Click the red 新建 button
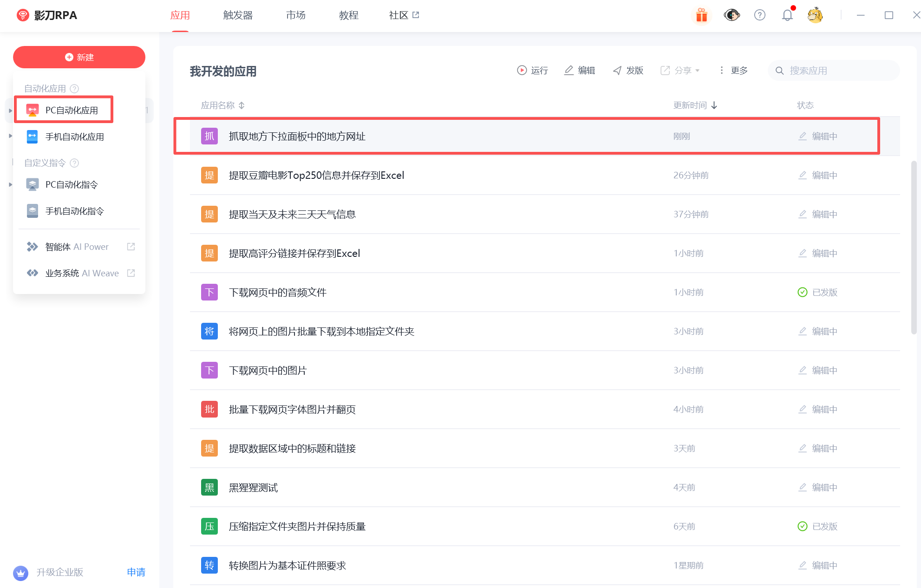 (79, 57)
